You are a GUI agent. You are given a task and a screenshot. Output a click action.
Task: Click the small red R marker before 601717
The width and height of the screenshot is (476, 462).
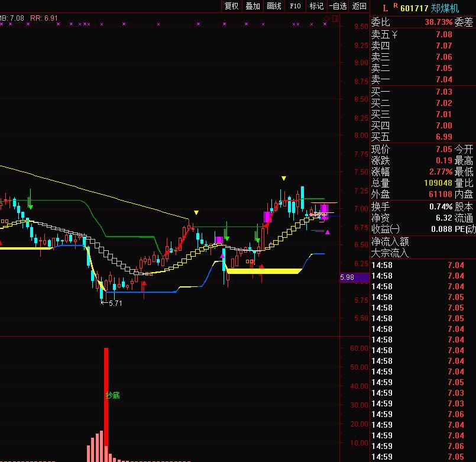tap(396, 5)
